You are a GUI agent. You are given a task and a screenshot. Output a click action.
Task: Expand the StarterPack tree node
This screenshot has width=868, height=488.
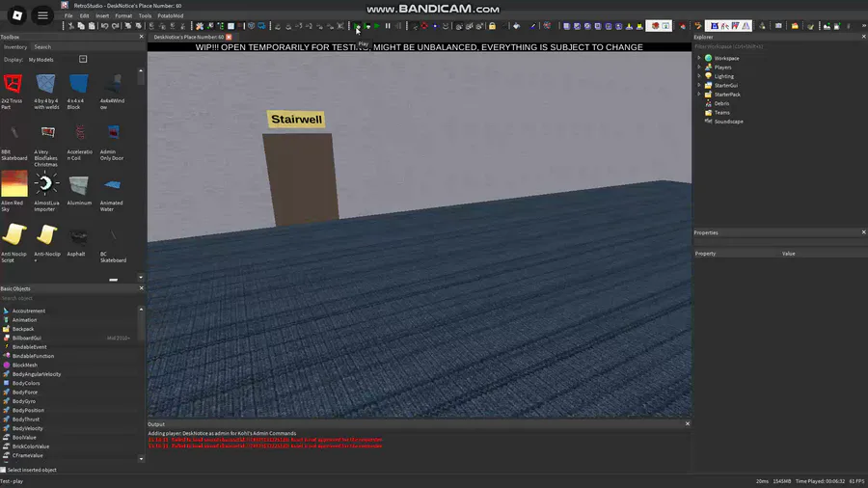(x=699, y=95)
